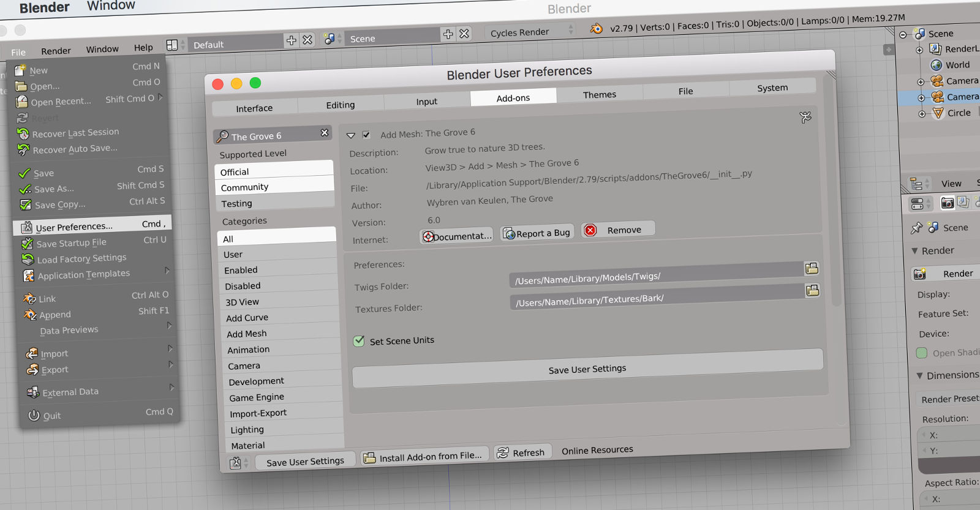Click the Twigs Folder path field
Screen dimensions: 980x510
(657, 274)
